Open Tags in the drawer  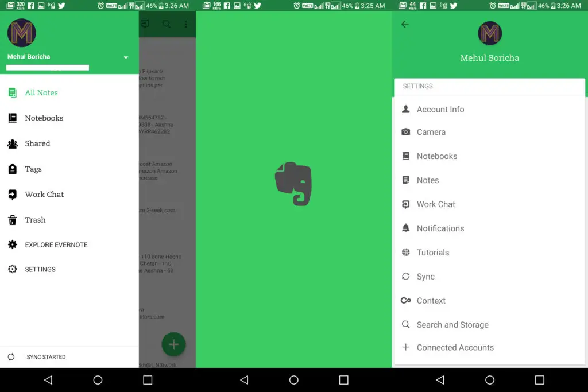69,169
